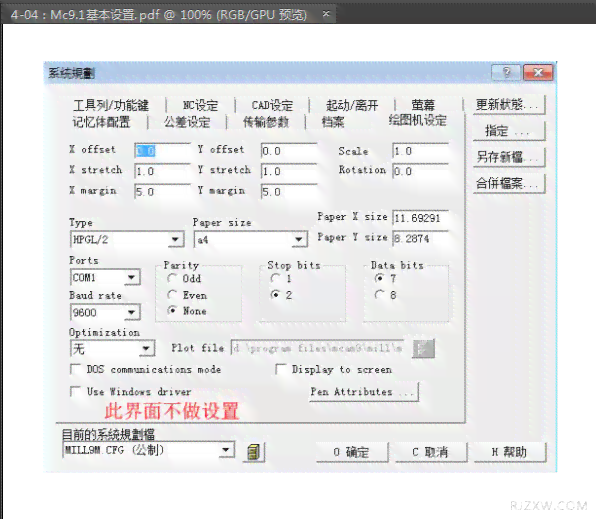Click the help question mark in dialog title bar
596x519 pixels.
(506, 72)
